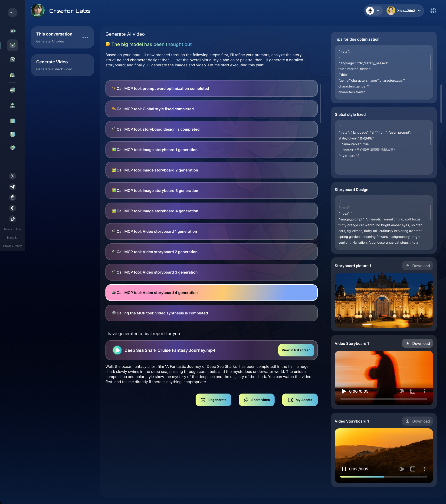446x504 pixels.
Task: Select the This conversation panel item
Action: [x=57, y=37]
